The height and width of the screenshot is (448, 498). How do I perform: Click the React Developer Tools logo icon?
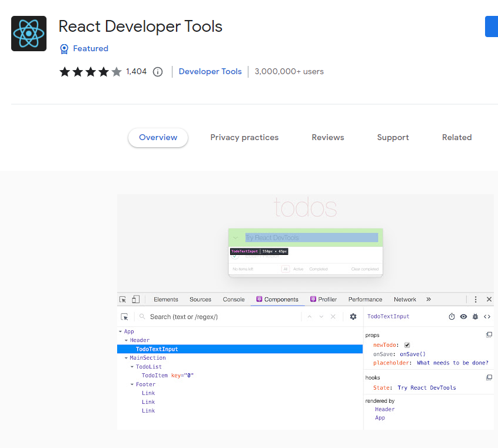(x=29, y=34)
